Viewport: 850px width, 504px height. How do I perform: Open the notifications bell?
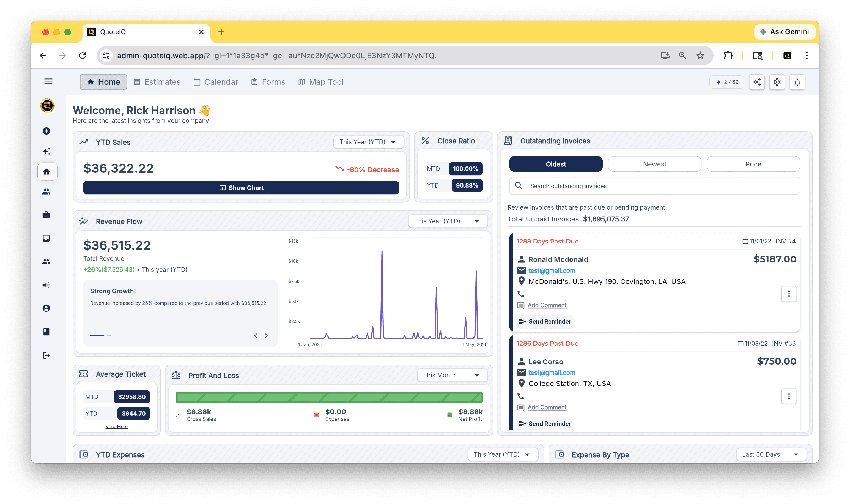[x=797, y=82]
